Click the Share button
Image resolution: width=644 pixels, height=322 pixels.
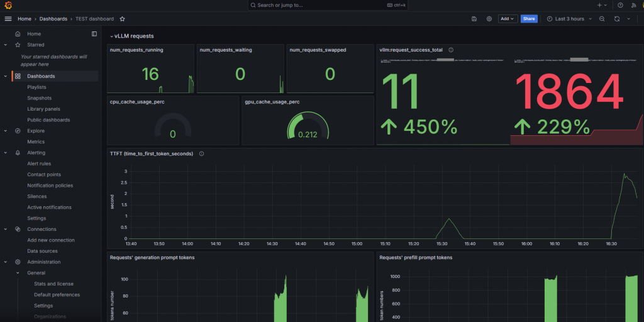tap(529, 19)
